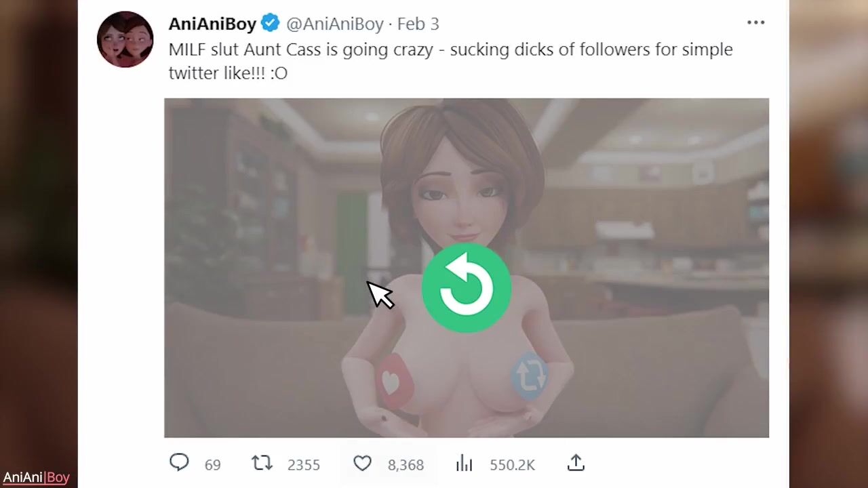Like the tweet with the heart icon
The image size is (868, 488).
click(x=363, y=464)
